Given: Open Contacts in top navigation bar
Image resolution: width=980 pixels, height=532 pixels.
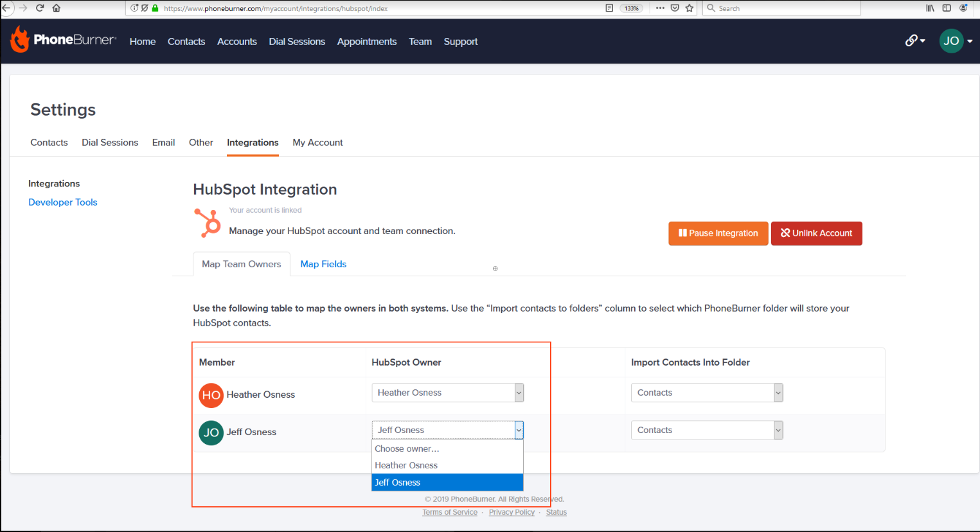Looking at the screenshot, I should click(186, 41).
